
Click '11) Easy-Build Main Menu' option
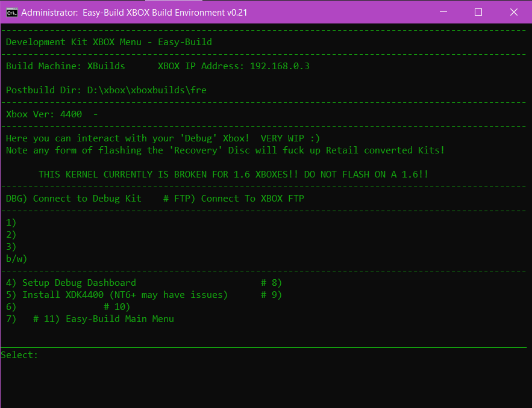(x=109, y=319)
